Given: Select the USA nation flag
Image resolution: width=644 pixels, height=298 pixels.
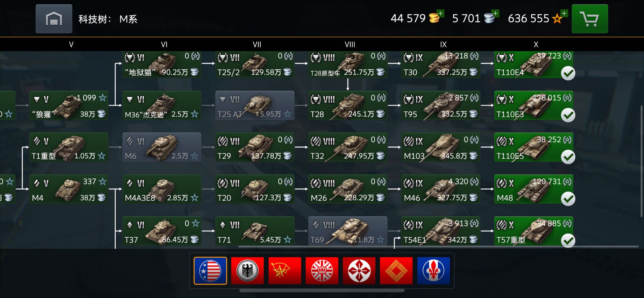Looking at the screenshot, I should tap(210, 271).
